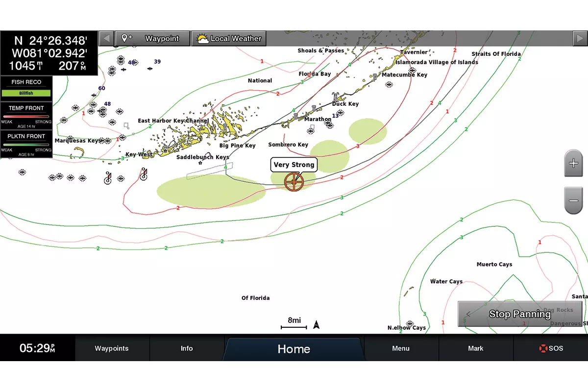Screen dimensions: 588x392
Task: Select the N.elbow Cays label
Action: tap(407, 328)
